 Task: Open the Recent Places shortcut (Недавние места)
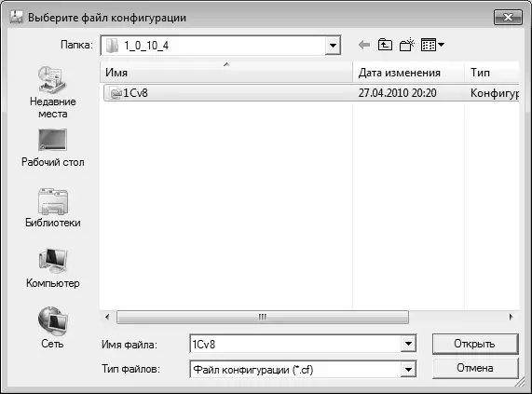52,92
